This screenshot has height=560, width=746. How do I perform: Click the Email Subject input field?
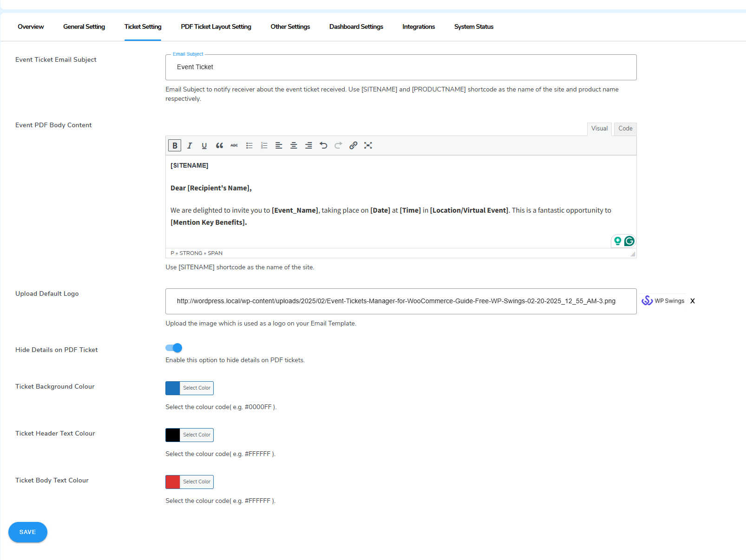point(401,67)
